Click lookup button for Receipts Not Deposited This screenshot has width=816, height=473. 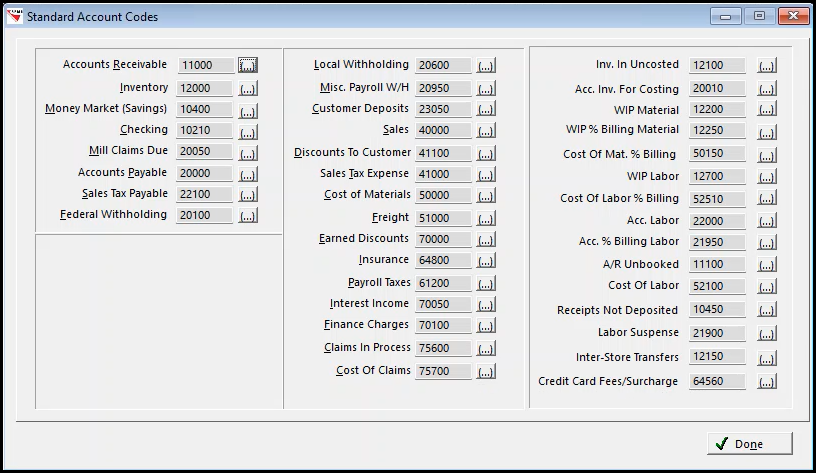[x=767, y=310]
